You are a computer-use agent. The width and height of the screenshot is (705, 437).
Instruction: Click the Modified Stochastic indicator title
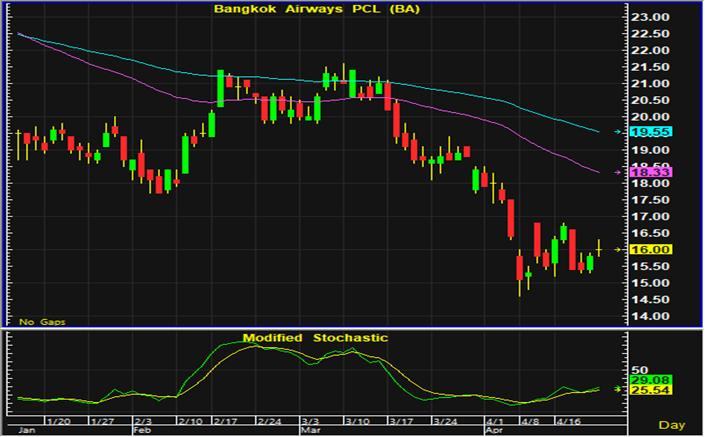tap(315, 338)
